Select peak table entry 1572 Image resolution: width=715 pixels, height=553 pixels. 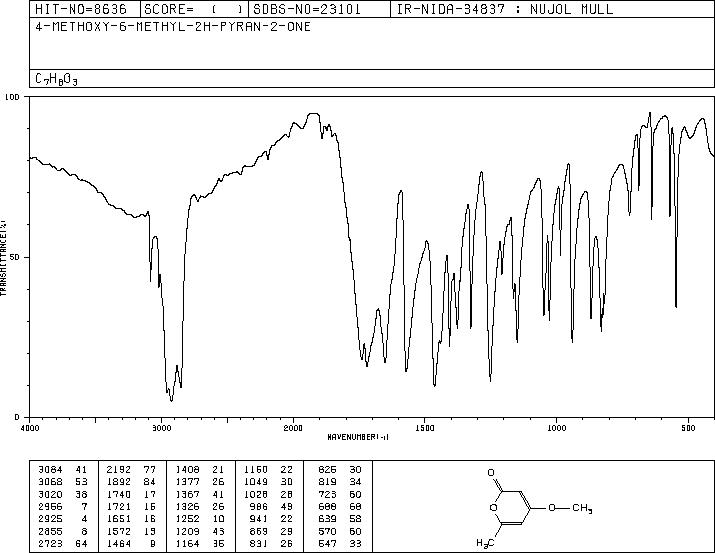point(119,531)
